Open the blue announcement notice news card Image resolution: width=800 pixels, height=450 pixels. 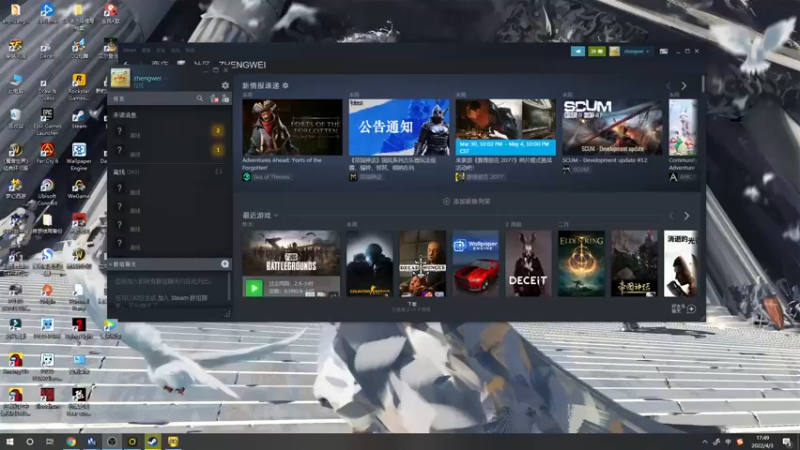[399, 127]
